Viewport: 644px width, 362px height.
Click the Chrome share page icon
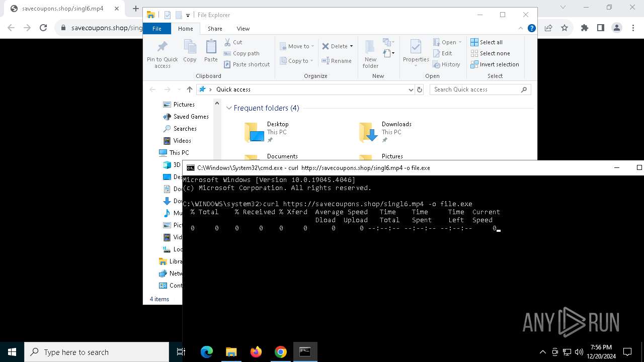pyautogui.click(x=548, y=28)
